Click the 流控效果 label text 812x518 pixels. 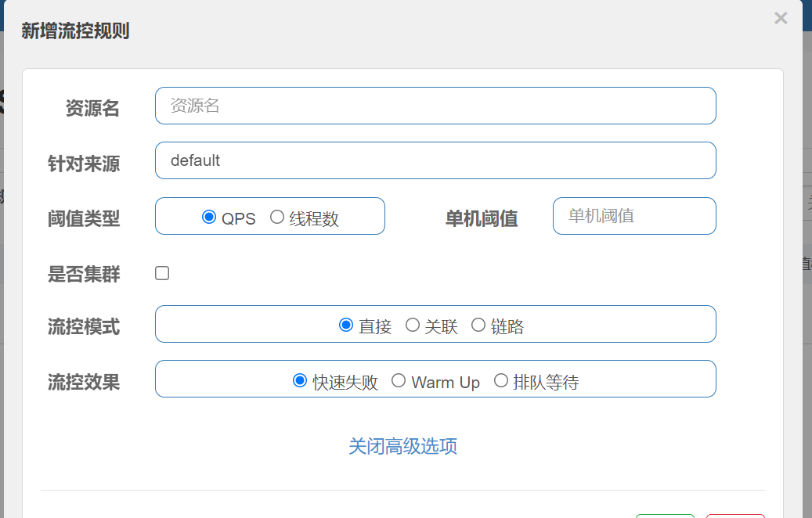coord(84,382)
